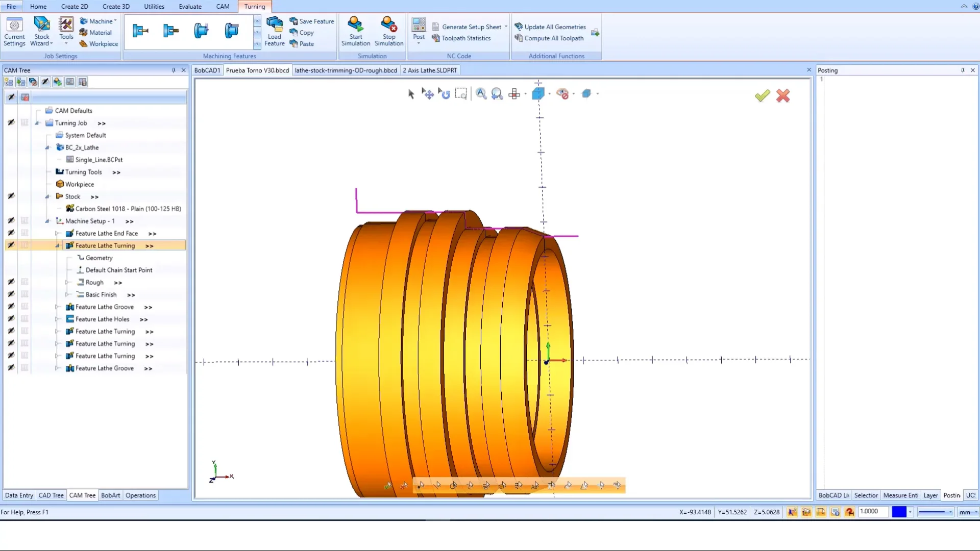Open units dropdown showing mm
Screen dimensions: 980x551
pyautogui.click(x=968, y=512)
